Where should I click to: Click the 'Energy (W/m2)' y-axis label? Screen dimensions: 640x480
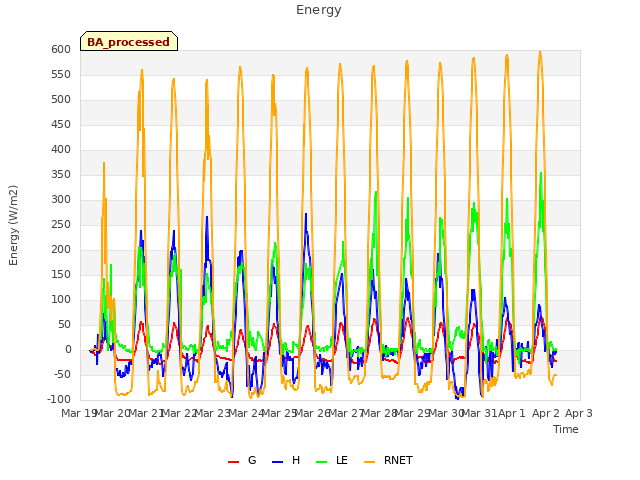pyautogui.click(x=13, y=225)
